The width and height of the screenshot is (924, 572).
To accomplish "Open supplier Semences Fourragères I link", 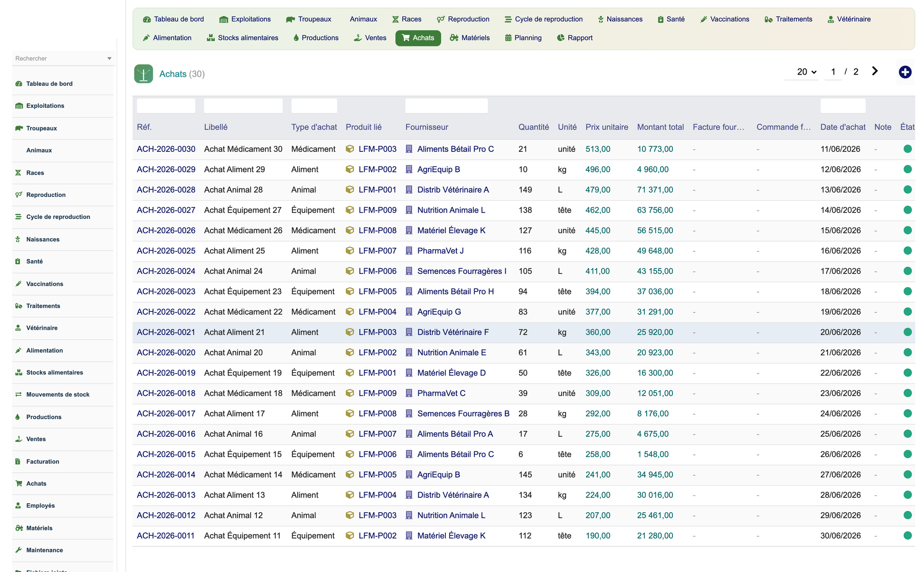I will [462, 271].
